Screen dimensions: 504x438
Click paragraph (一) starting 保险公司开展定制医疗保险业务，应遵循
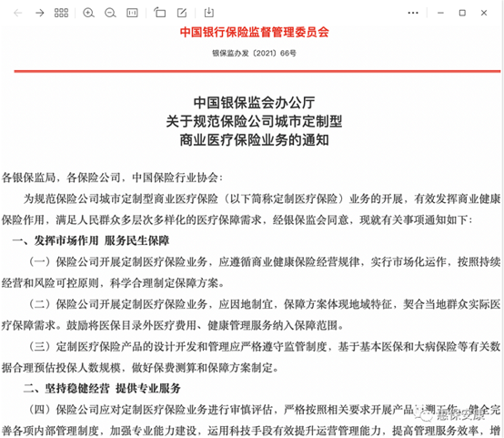coord(265,262)
